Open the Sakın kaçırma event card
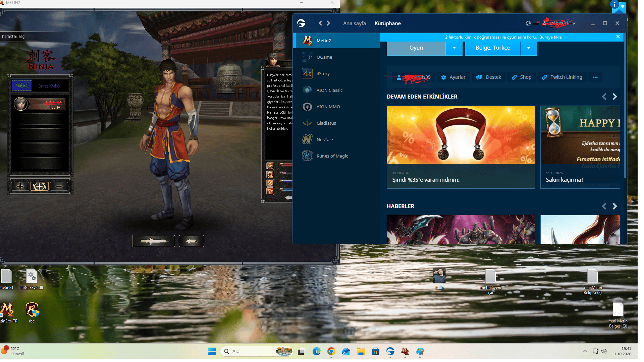 [580, 147]
